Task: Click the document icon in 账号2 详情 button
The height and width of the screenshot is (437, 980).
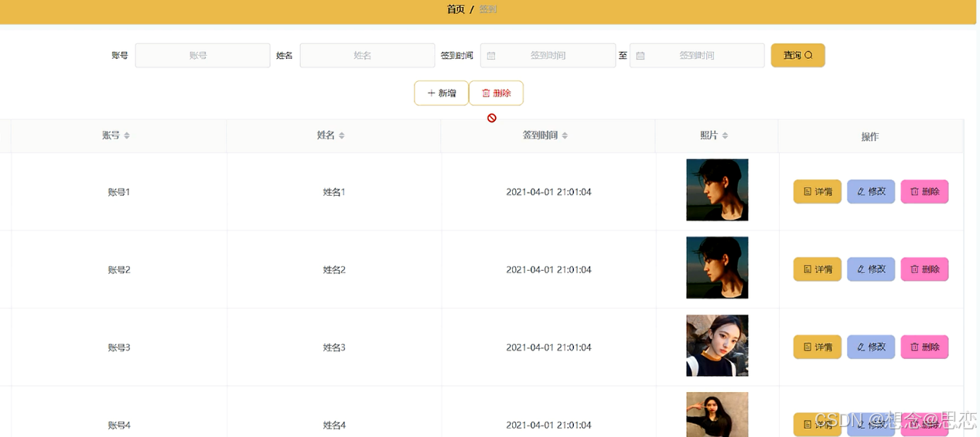Action: tap(808, 269)
